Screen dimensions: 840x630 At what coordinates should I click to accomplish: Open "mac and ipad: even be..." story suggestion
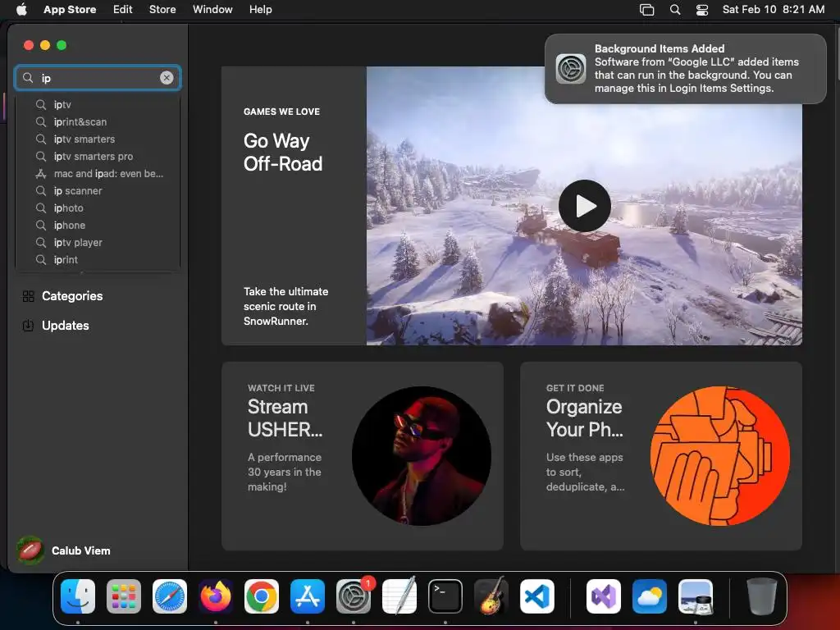click(x=98, y=174)
